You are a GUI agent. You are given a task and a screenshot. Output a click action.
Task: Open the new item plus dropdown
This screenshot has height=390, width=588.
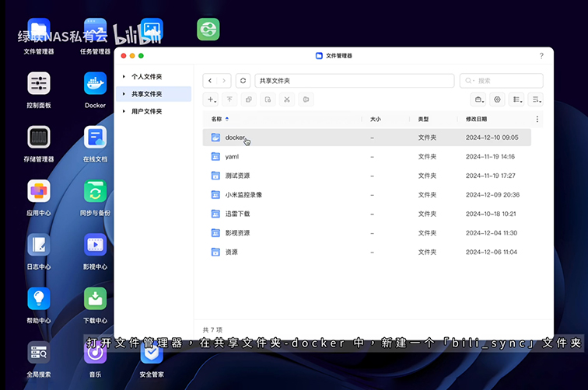point(212,99)
